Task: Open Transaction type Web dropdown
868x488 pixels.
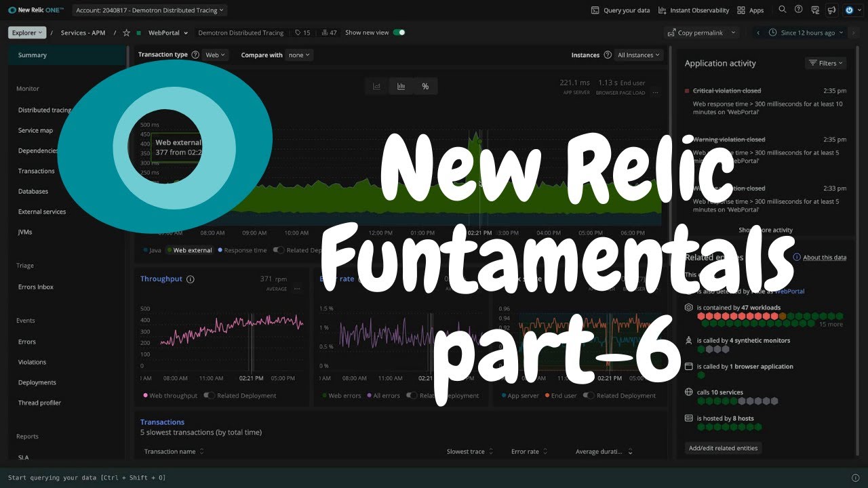Action: coord(215,55)
